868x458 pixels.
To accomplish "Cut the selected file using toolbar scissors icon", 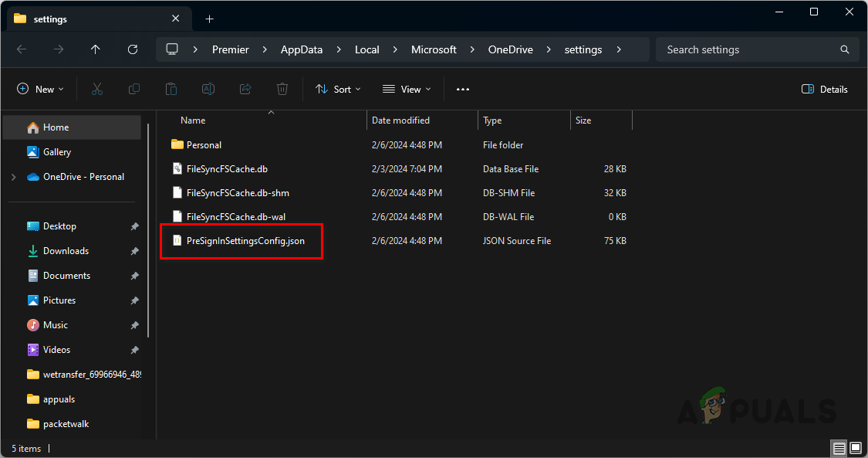I will 96,89.
